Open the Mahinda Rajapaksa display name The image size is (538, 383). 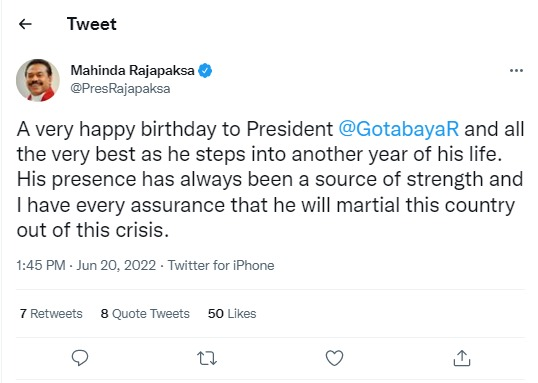[x=132, y=71]
